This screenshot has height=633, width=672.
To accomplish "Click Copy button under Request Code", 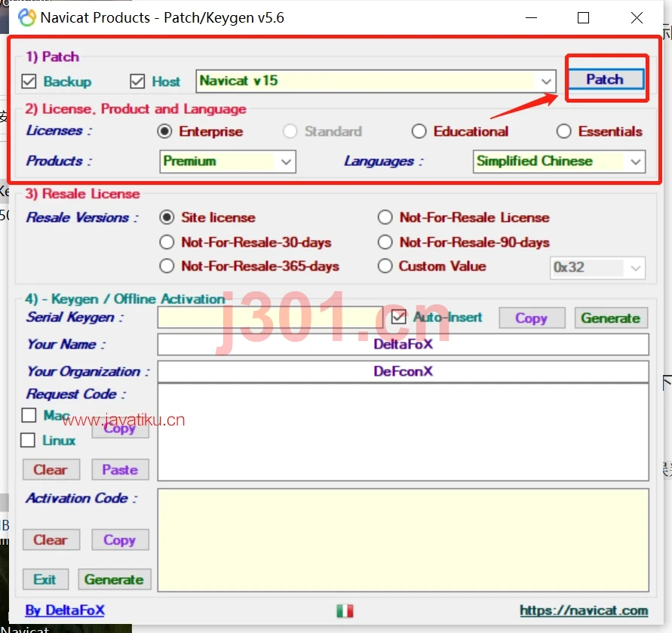I will 120,429.
